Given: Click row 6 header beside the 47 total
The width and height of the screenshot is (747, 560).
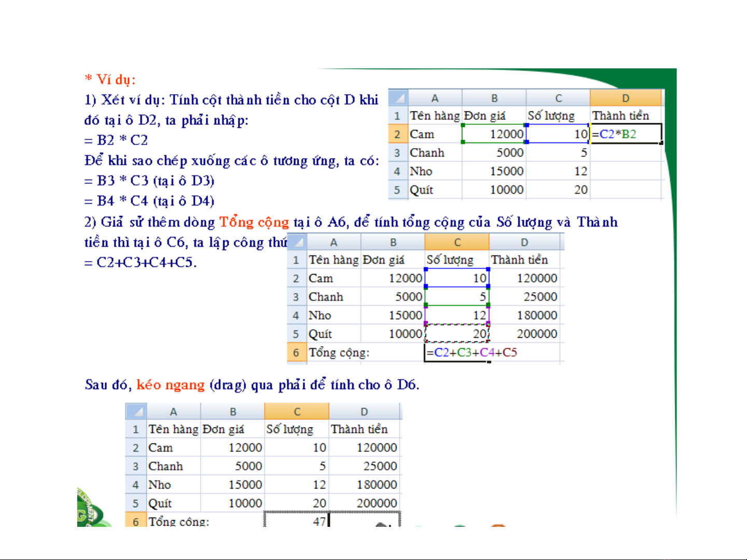Looking at the screenshot, I should (x=136, y=521).
